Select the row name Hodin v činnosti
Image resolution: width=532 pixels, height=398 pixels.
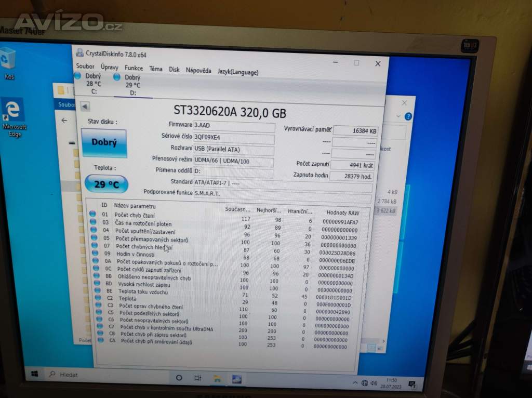tap(135, 254)
